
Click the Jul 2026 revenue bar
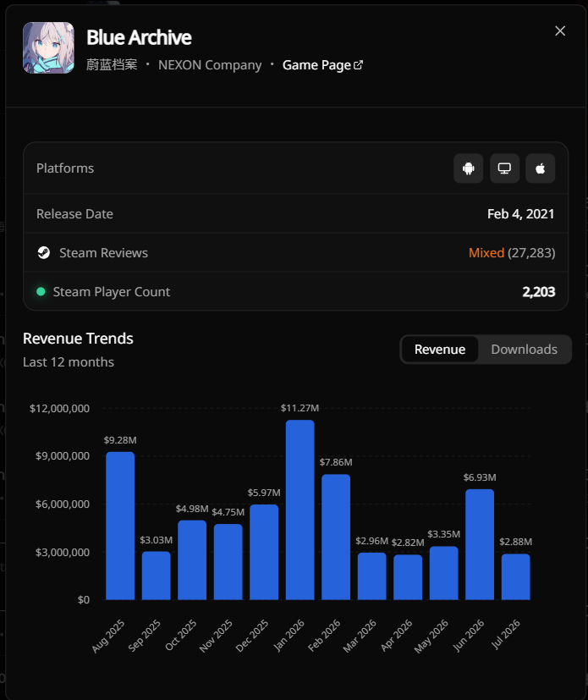pyautogui.click(x=516, y=576)
